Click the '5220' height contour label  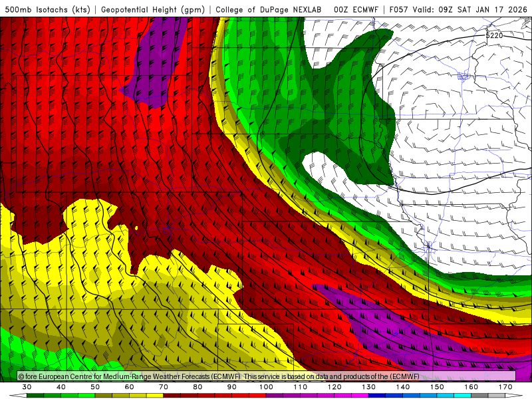tap(494, 35)
